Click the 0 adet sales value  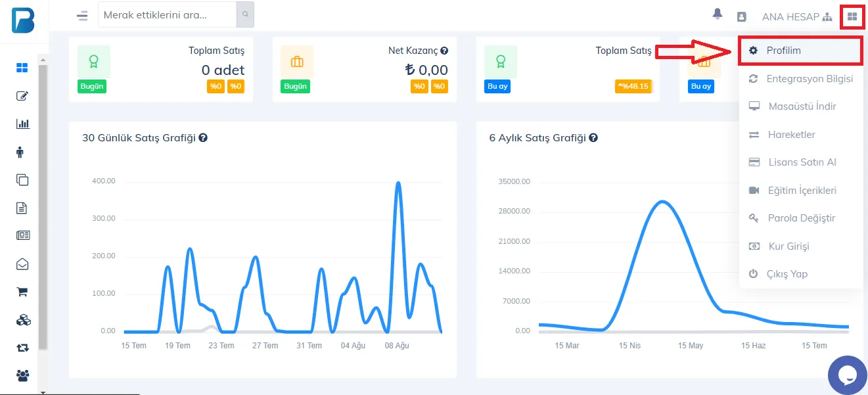pyautogui.click(x=223, y=70)
